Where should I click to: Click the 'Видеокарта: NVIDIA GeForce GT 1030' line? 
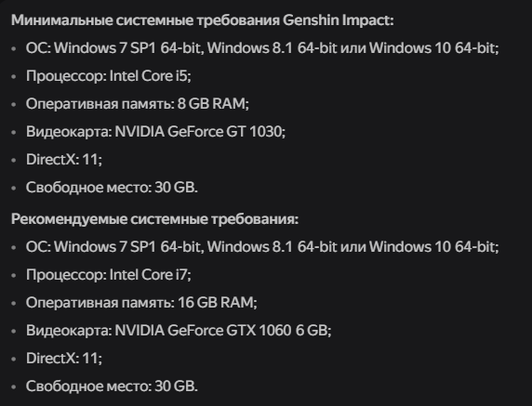[155, 132]
